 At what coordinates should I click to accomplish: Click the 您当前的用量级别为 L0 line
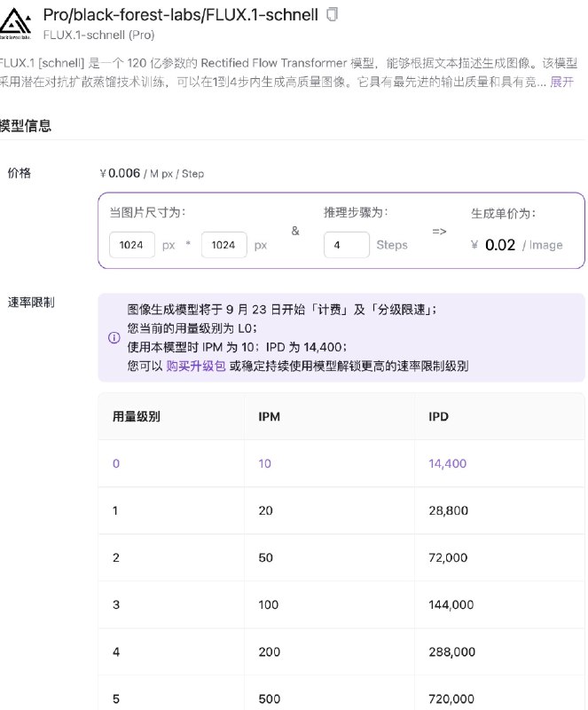click(192, 328)
